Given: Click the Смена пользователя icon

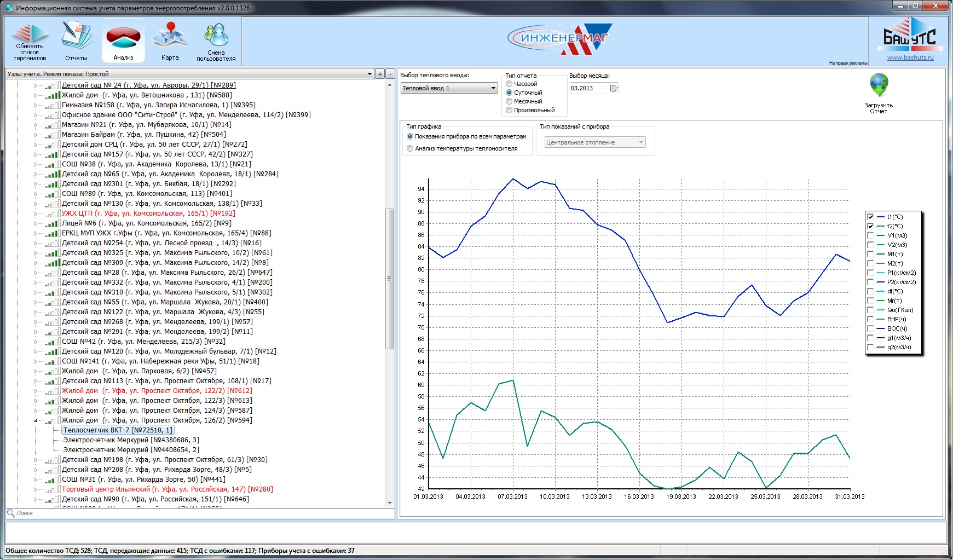Looking at the screenshot, I should coord(216,41).
